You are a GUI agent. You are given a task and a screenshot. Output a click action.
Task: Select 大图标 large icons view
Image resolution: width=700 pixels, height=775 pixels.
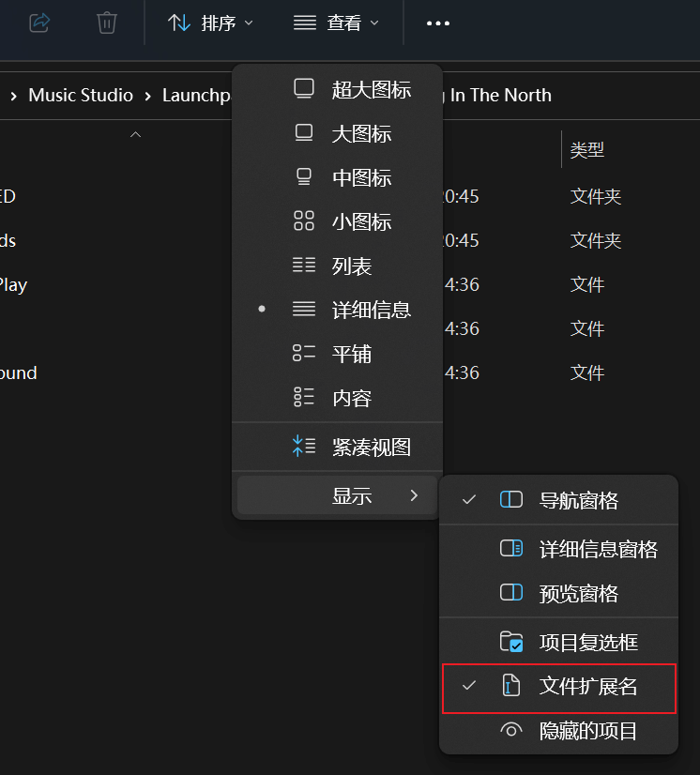360,134
